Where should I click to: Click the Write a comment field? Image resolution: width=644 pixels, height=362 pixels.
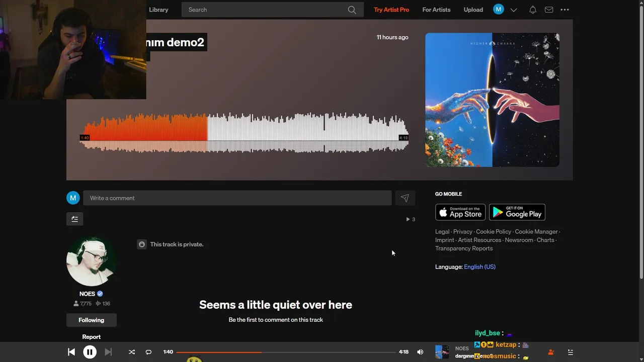tap(237, 198)
